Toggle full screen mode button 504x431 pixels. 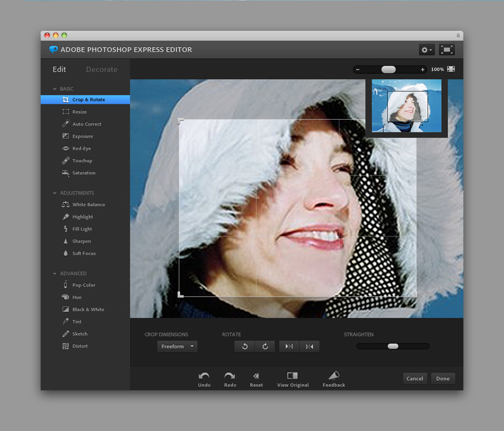tap(447, 50)
